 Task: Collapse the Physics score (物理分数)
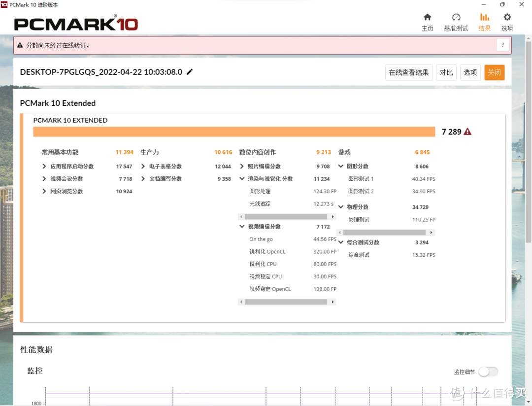(341, 207)
